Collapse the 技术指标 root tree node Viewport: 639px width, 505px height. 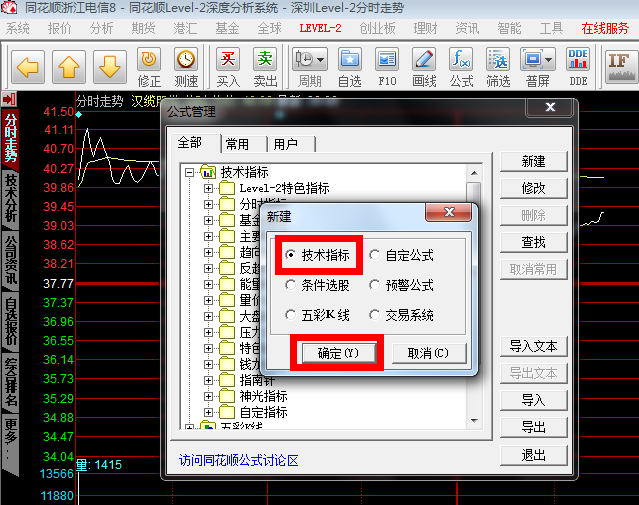click(x=190, y=172)
